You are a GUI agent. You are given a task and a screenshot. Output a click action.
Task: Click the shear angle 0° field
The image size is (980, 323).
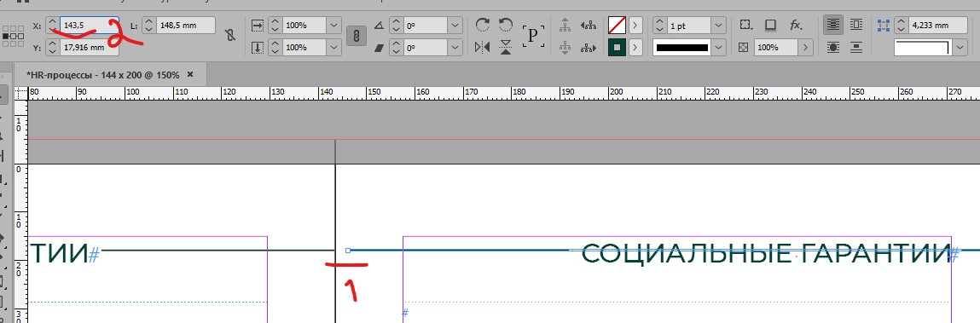click(426, 48)
